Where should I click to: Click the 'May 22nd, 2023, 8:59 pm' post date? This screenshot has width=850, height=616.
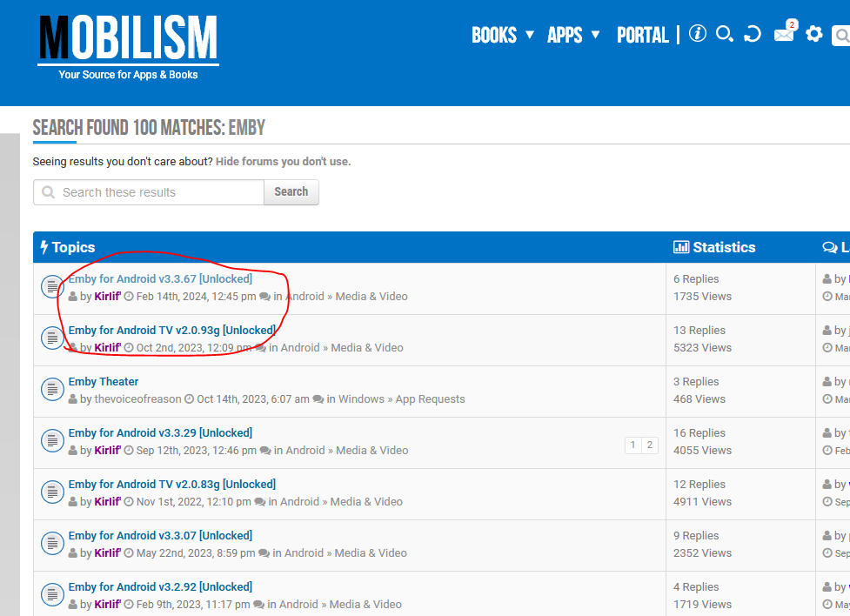(x=196, y=553)
